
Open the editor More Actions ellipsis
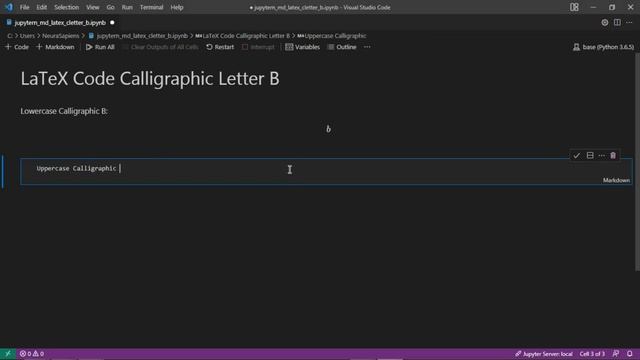(629, 23)
